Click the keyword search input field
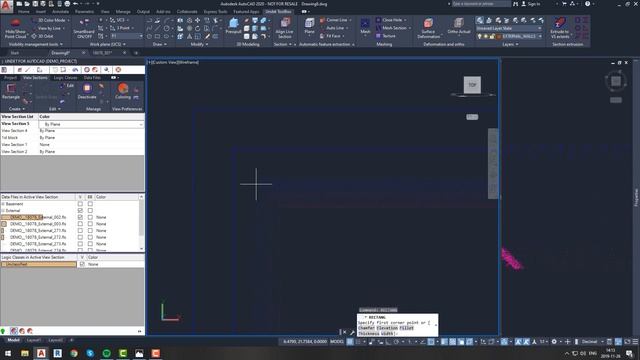 pos(481,4)
